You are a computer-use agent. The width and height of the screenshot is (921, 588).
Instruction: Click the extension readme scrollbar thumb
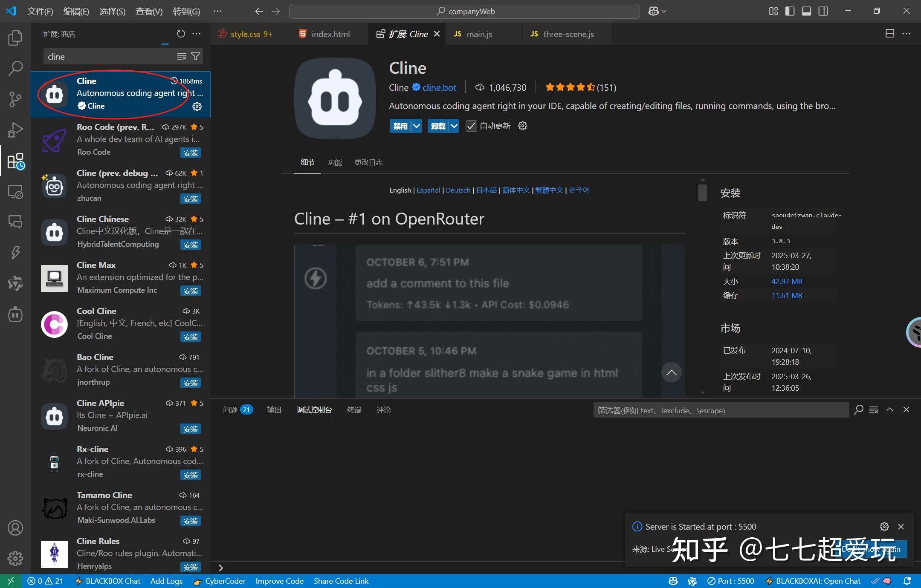[x=703, y=192]
